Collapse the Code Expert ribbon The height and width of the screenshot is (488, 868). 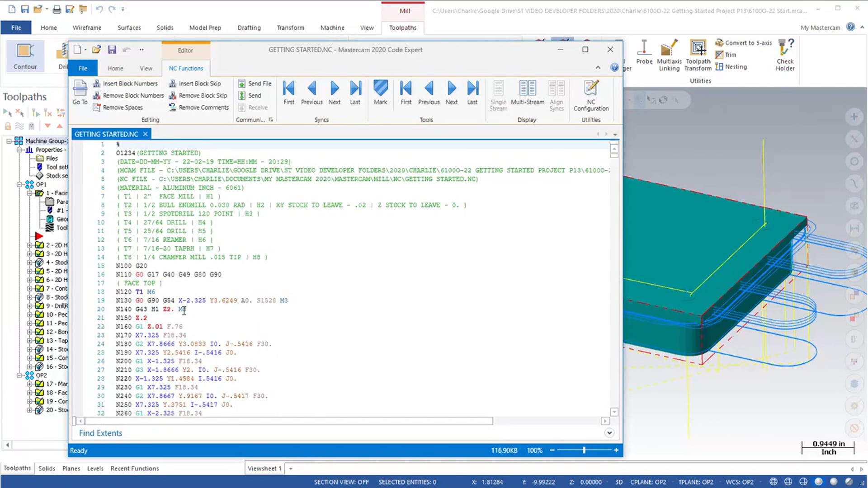pos(598,68)
